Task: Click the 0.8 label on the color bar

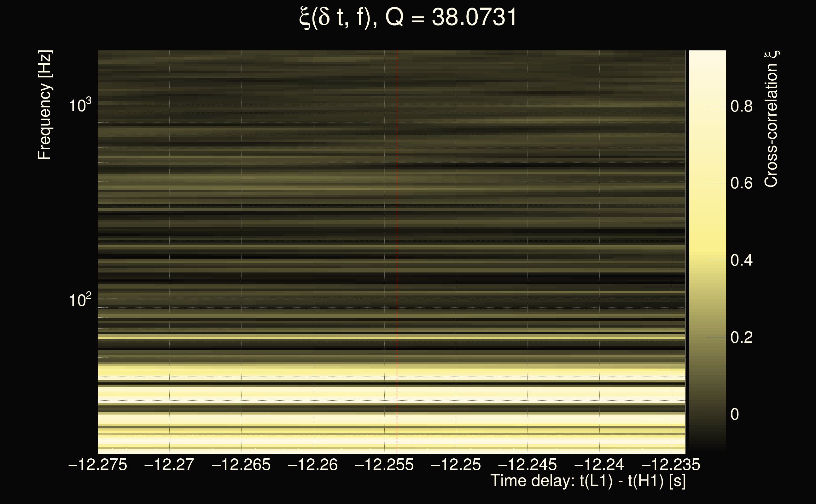Action: 741,106
